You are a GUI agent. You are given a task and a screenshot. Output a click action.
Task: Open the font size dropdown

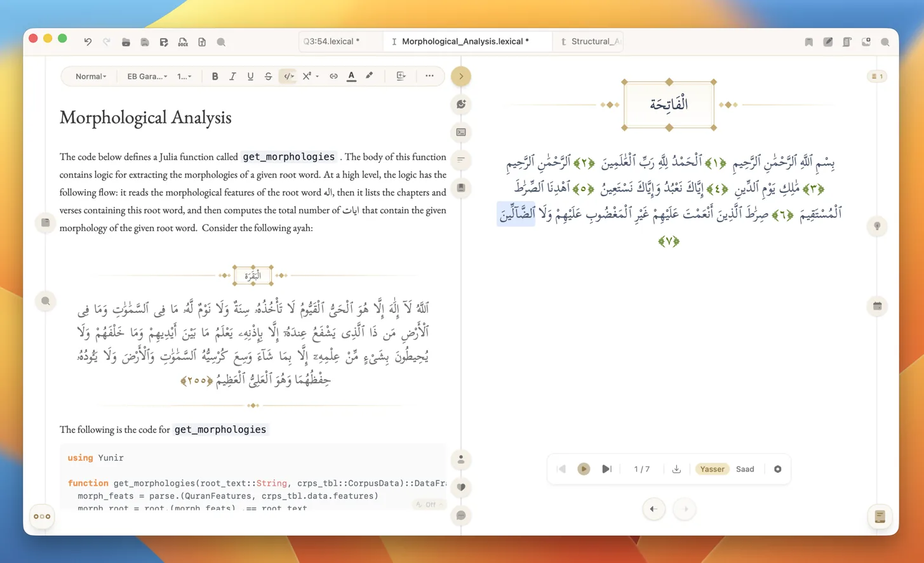[184, 76]
